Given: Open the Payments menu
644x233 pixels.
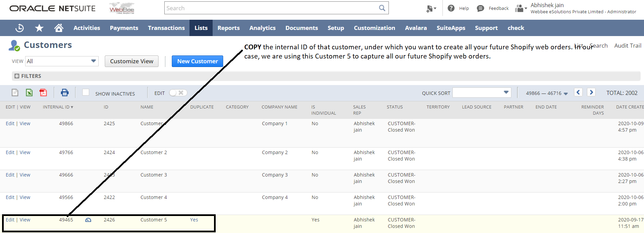Looking at the screenshot, I should pyautogui.click(x=124, y=28).
